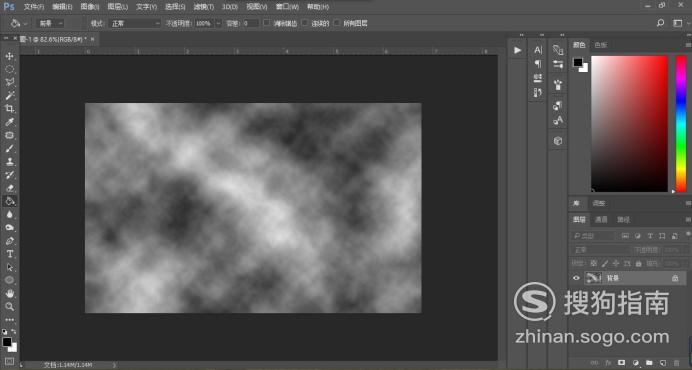Select the Zoom tool
This screenshot has height=370, width=692.
(x=9, y=306)
